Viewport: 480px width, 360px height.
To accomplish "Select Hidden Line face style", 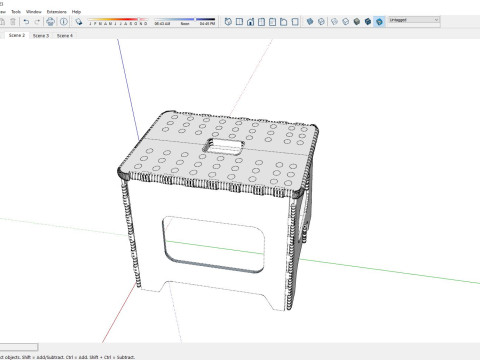I will tap(346, 22).
